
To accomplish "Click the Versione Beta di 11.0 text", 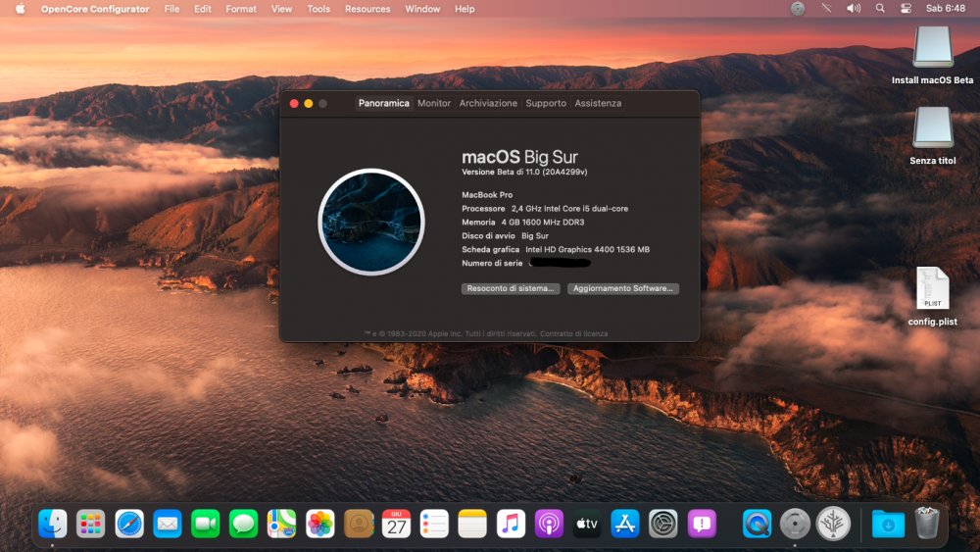I will tap(524, 172).
